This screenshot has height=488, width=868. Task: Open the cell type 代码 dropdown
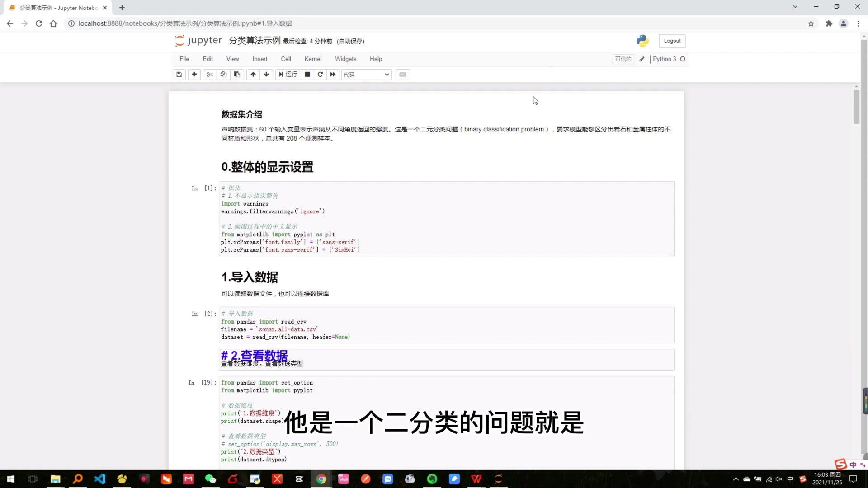366,75
